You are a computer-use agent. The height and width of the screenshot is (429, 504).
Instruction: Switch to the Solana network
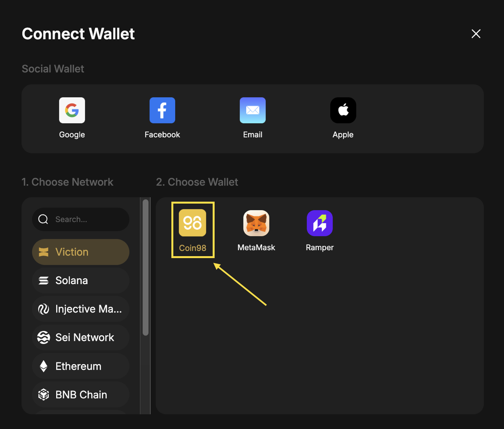click(x=81, y=280)
